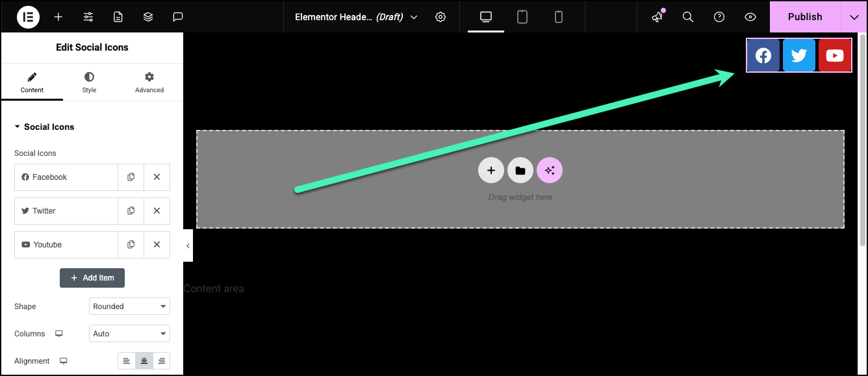
Task: Click the red YouTube social icon
Action: tap(835, 56)
